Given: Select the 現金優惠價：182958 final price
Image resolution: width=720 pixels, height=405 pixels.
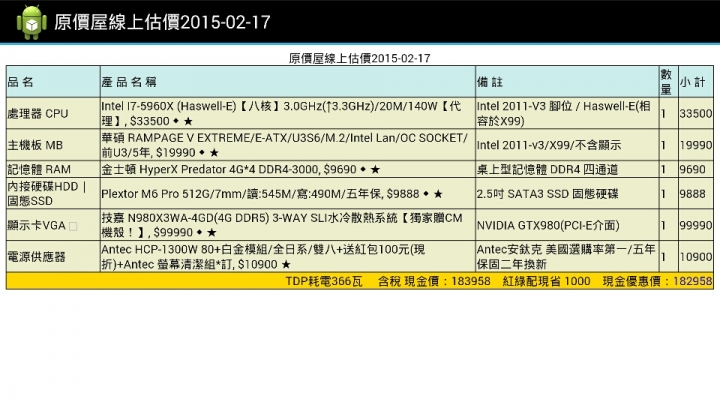Looking at the screenshot, I should [x=658, y=281].
